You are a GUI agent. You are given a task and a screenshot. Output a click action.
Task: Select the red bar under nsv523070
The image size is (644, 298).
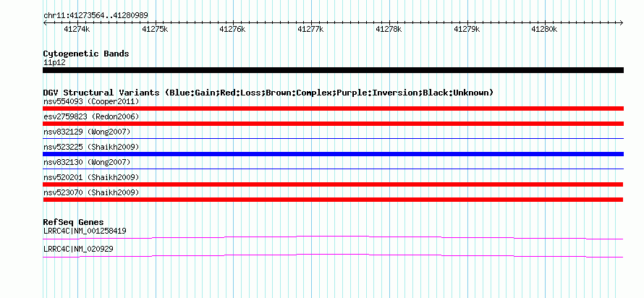(x=333, y=200)
